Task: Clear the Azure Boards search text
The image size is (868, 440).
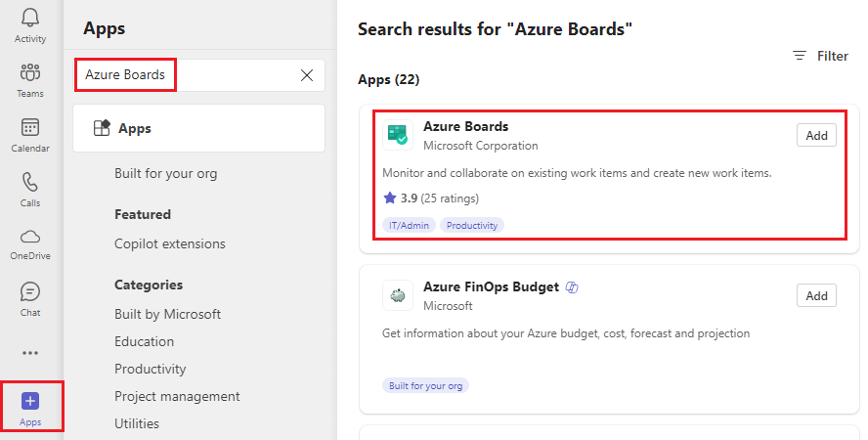Action: pos(307,75)
